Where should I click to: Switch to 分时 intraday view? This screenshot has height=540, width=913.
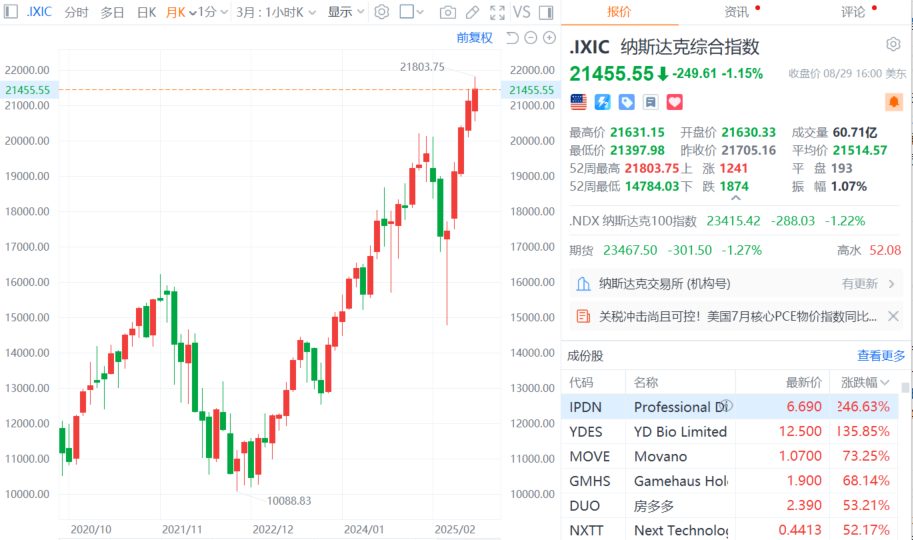[x=76, y=12]
